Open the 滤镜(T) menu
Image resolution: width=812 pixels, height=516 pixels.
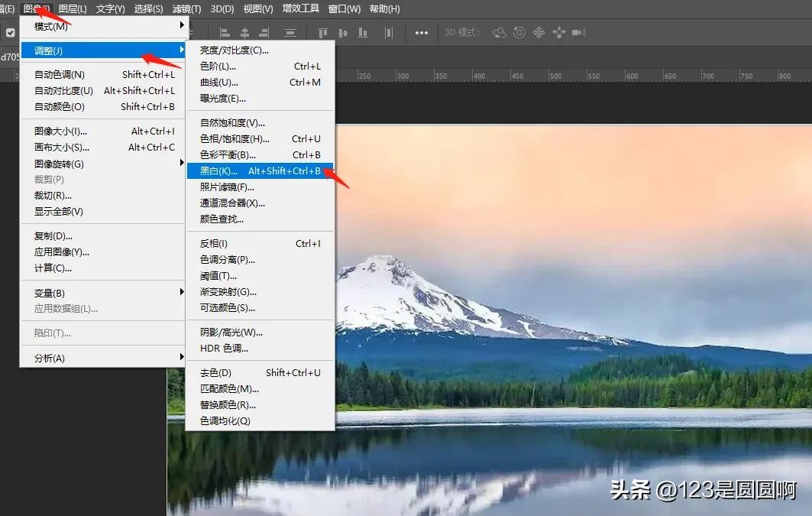[x=184, y=8]
